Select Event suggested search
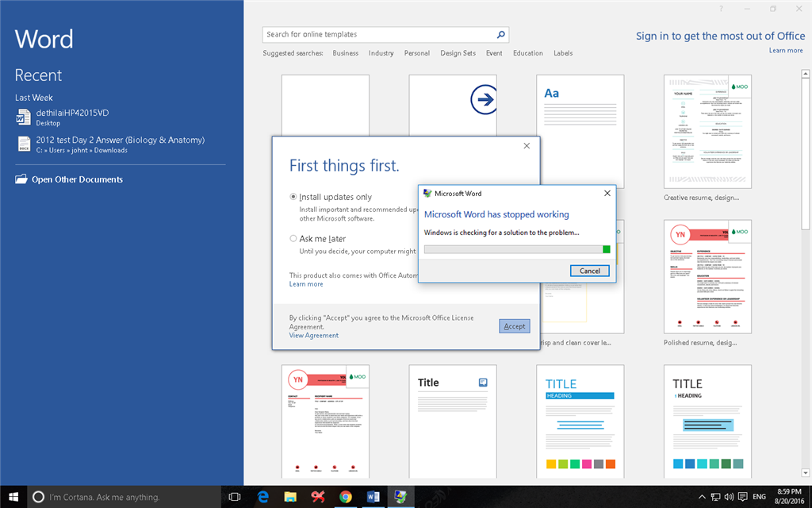The height and width of the screenshot is (508, 812). (x=494, y=53)
